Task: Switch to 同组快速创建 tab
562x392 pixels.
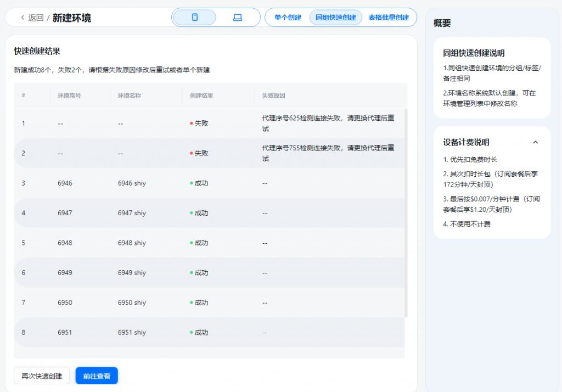Action: (335, 18)
